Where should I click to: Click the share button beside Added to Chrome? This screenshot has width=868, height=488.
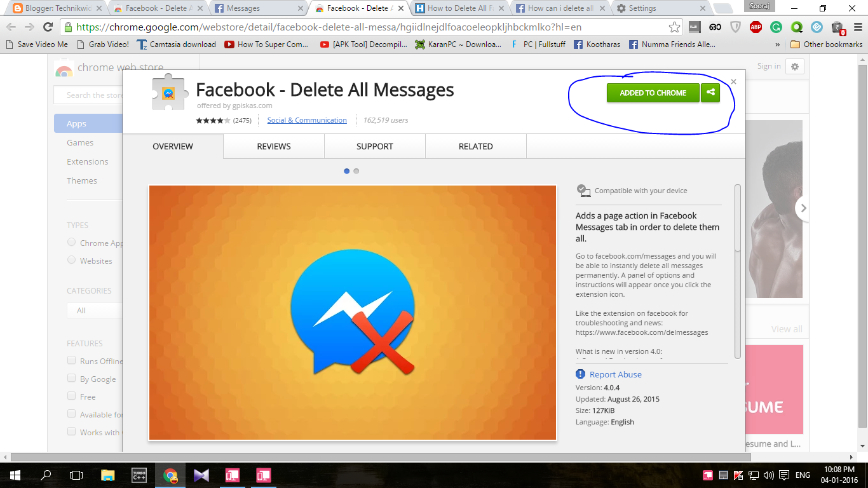(x=710, y=93)
